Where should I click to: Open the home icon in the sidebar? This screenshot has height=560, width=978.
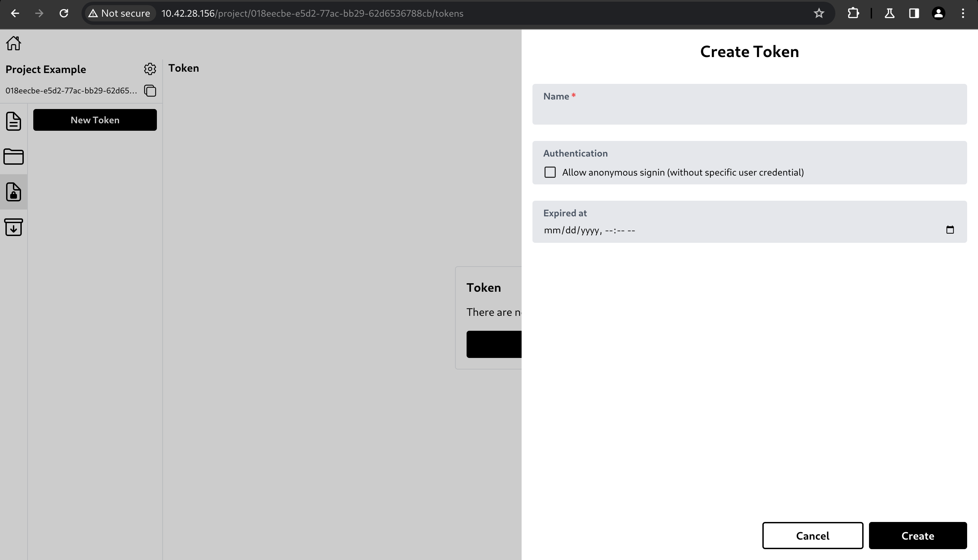point(14,43)
